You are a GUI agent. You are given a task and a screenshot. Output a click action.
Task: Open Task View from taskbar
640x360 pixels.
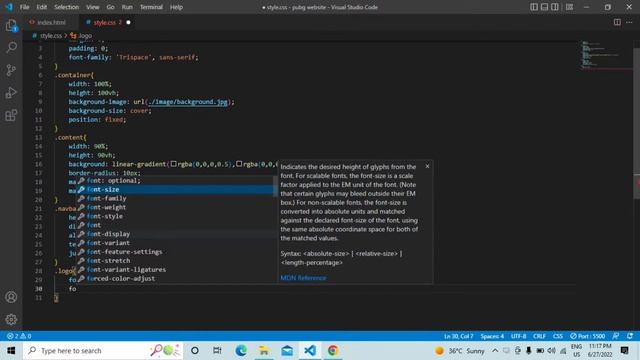pos(217,351)
